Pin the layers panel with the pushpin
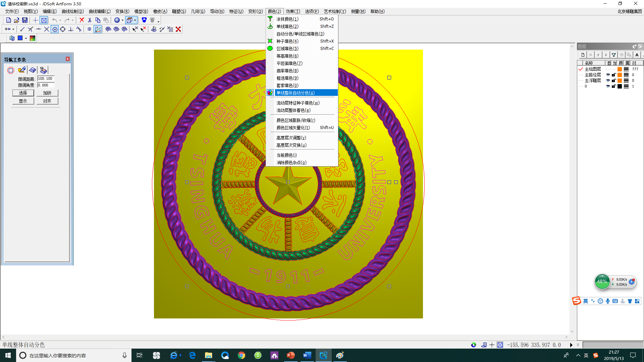The image size is (644, 362). point(634,47)
